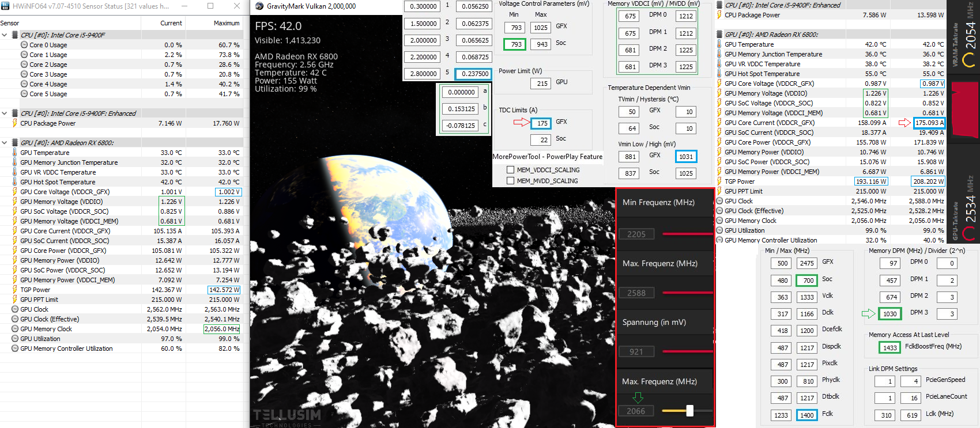Viewport: 980px width, 428px height.
Task: Click the slider bar next to the 2588 field
Action: [x=688, y=293]
